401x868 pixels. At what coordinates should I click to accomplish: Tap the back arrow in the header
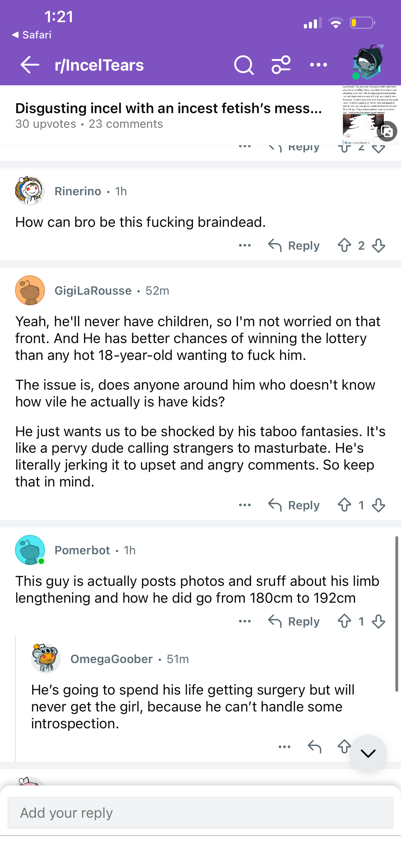tap(30, 65)
